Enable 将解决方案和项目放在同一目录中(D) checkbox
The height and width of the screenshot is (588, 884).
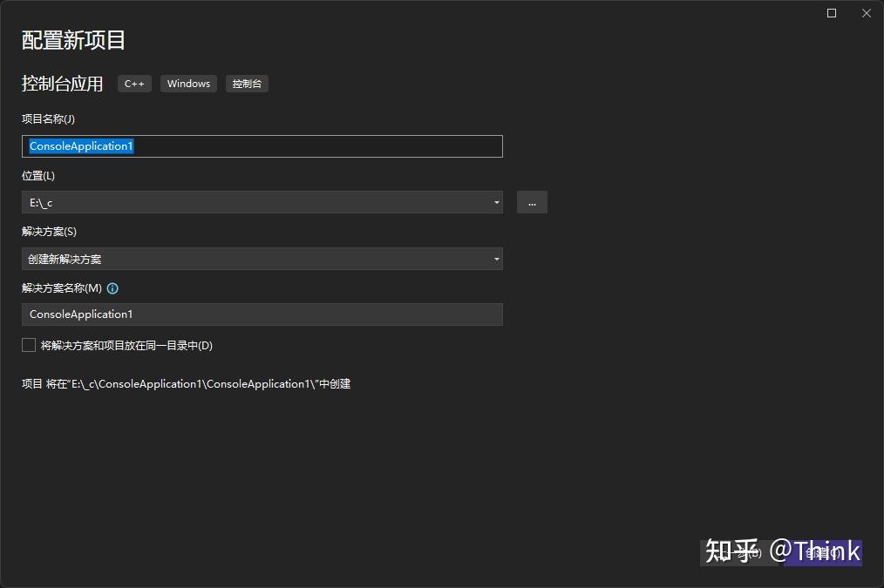point(29,345)
